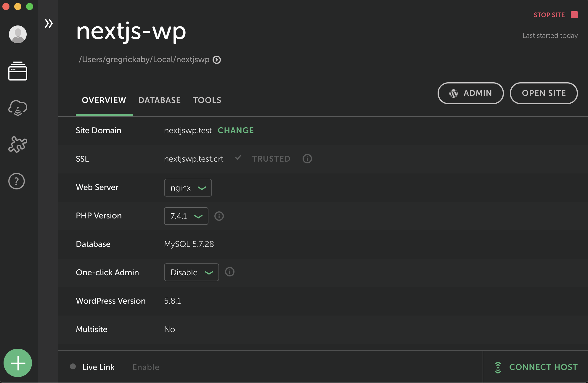Open the Cloud Connect icon in sidebar
Image resolution: width=588 pixels, height=383 pixels.
(18, 108)
